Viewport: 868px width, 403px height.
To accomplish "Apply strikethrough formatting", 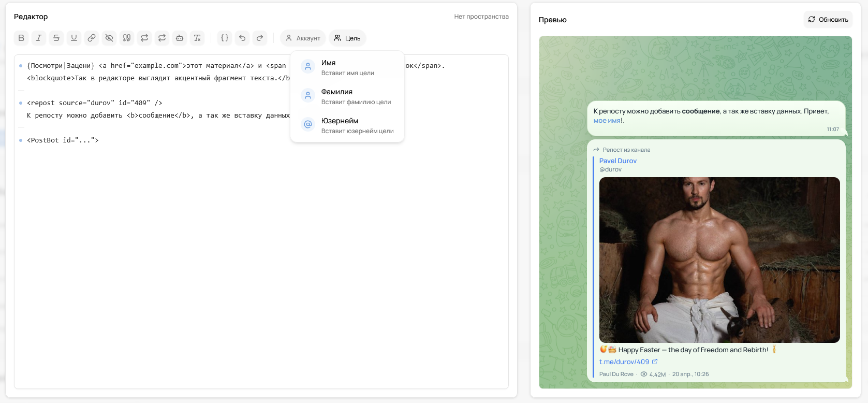I will click(x=56, y=38).
